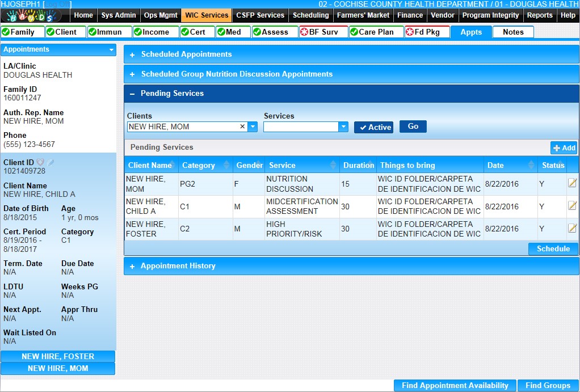
Task: Expand the Scheduled Appointments section
Action: coord(132,55)
